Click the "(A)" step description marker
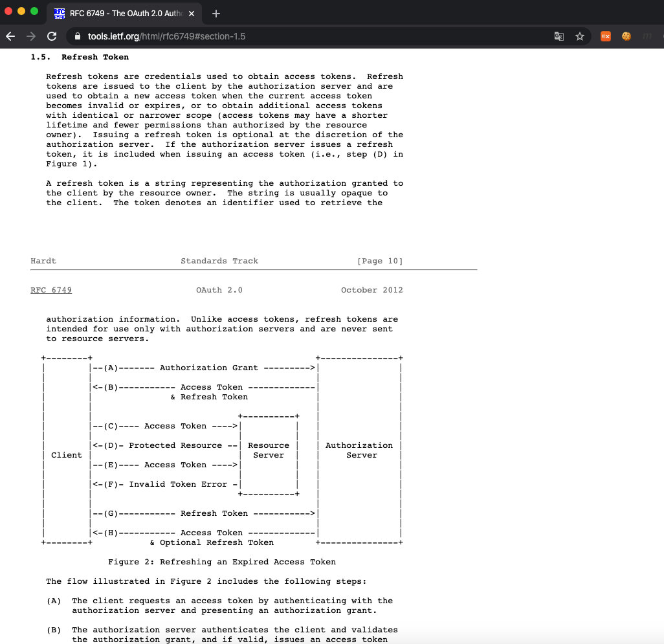The height and width of the screenshot is (644, 664). 54,601
